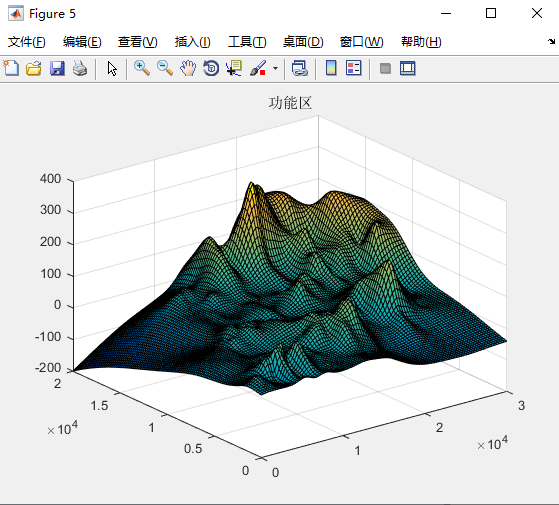Open a file with the folder icon
This screenshot has height=505, width=559.
34,68
